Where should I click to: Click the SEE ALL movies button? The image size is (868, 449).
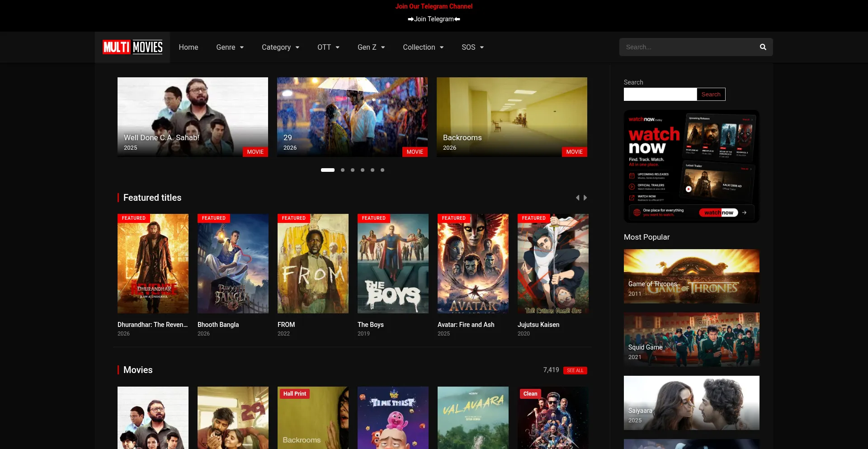(x=575, y=370)
